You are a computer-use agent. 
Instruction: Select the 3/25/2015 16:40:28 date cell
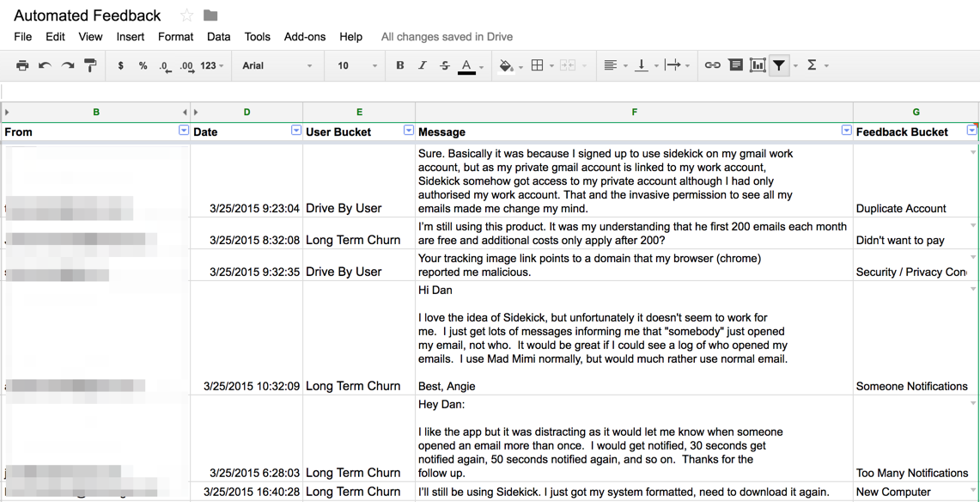[247, 492]
